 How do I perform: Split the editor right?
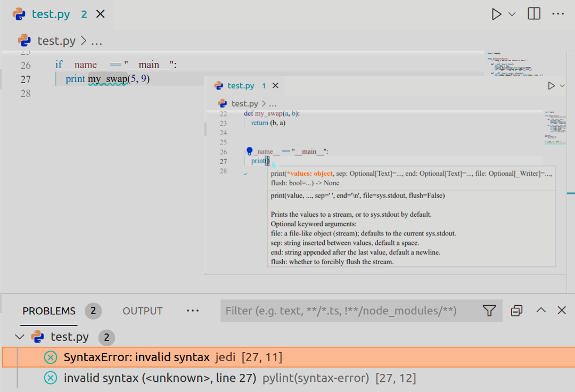coord(534,14)
